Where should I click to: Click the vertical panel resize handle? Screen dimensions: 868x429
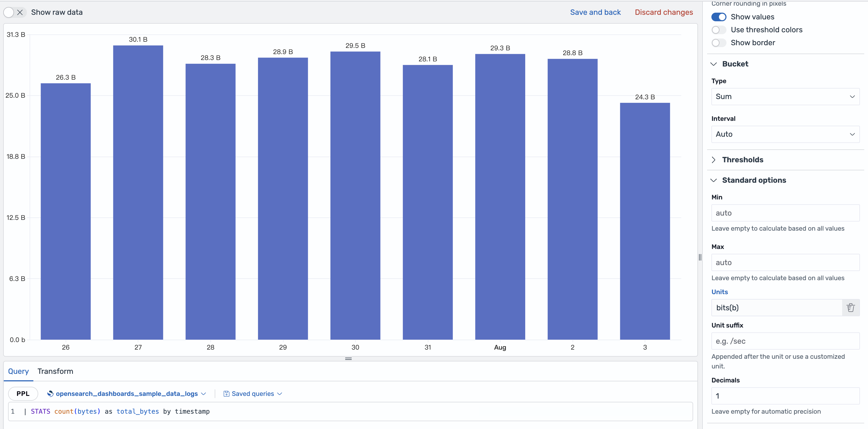point(700,257)
